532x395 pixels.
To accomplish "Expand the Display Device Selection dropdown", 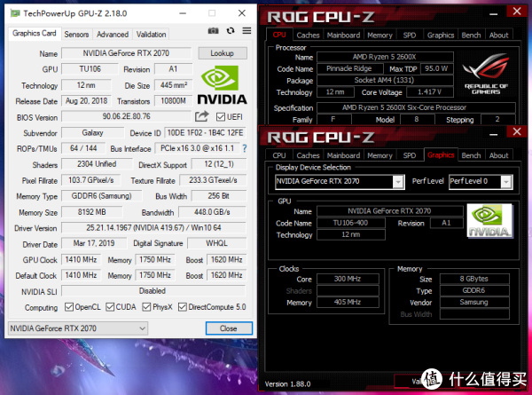I will click(x=398, y=182).
